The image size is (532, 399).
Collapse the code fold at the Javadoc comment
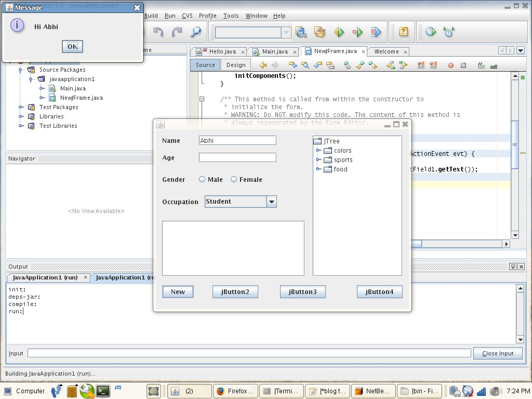click(x=202, y=99)
